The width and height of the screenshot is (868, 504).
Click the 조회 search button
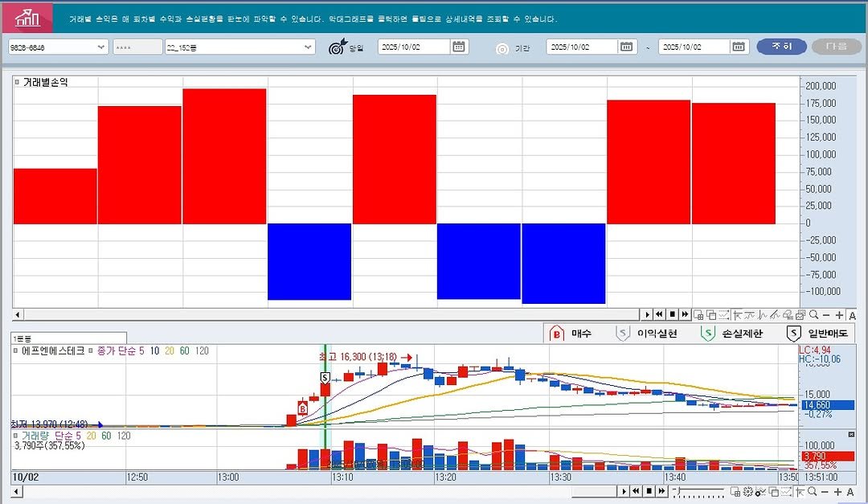[781, 47]
